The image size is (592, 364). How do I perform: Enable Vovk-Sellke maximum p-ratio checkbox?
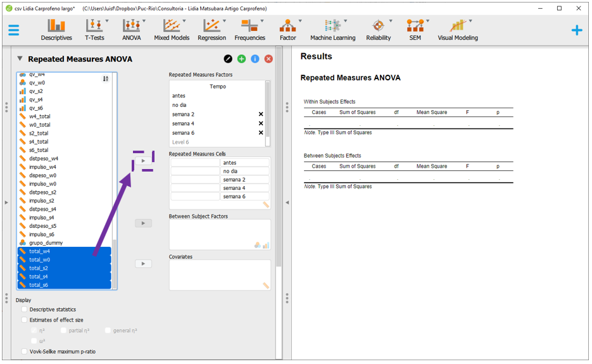click(25, 351)
